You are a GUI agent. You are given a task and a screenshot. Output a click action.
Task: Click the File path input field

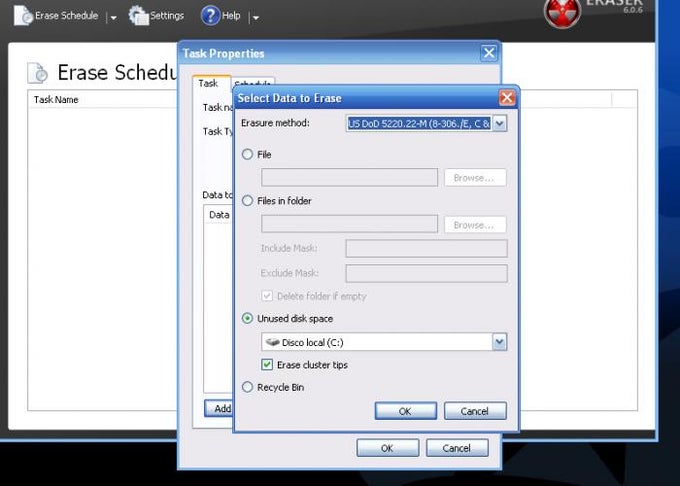coord(350,178)
